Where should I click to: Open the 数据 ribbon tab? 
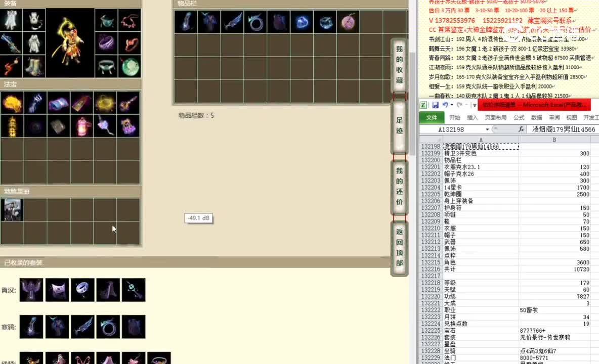[x=536, y=117]
